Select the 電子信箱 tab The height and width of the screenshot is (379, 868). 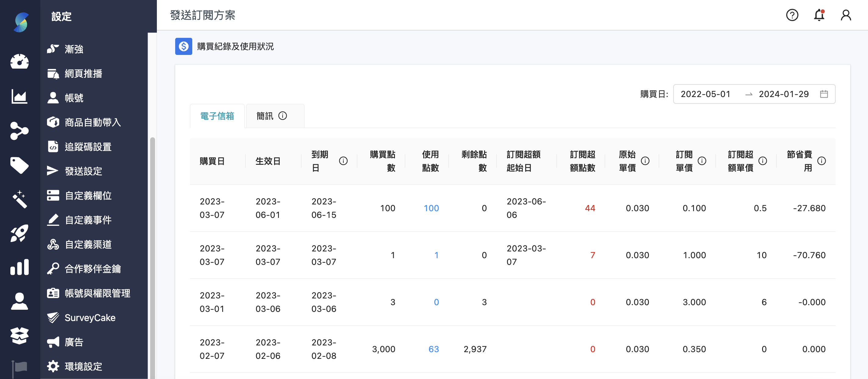point(217,116)
